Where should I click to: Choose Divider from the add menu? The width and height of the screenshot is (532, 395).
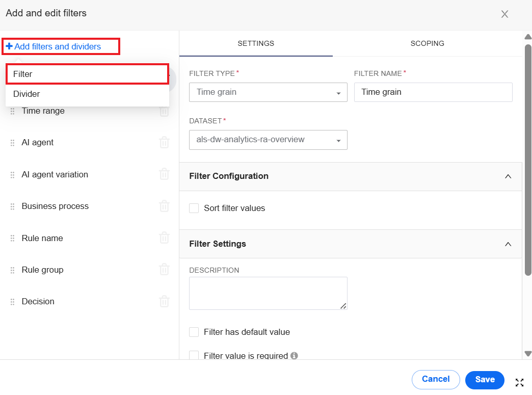tap(87, 94)
